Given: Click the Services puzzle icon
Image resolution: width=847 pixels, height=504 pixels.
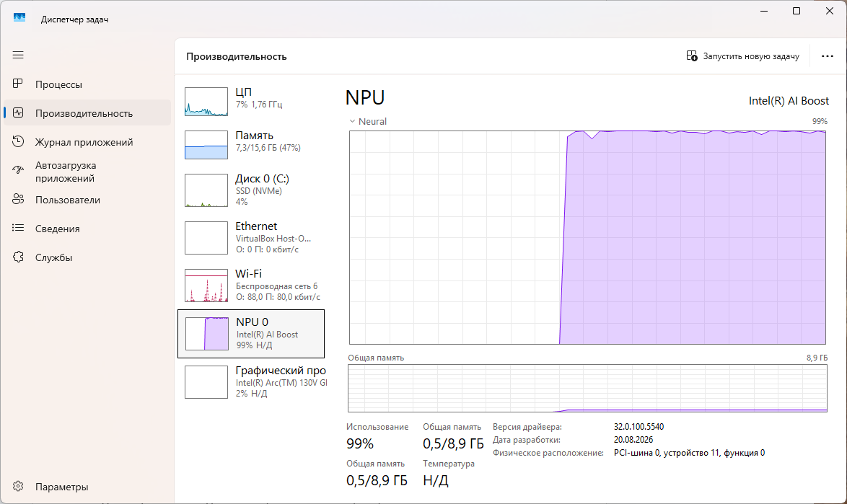Looking at the screenshot, I should 18,257.
